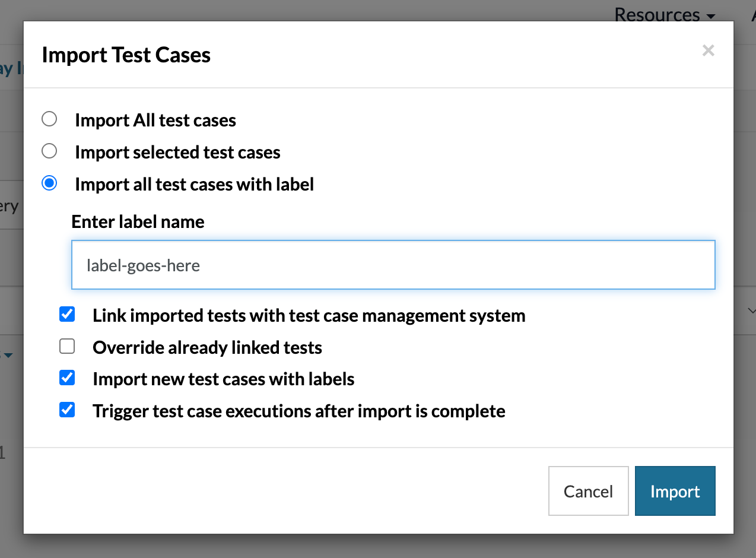The image size is (756, 558).
Task: Open the Resources dropdown menu
Action: tap(664, 14)
